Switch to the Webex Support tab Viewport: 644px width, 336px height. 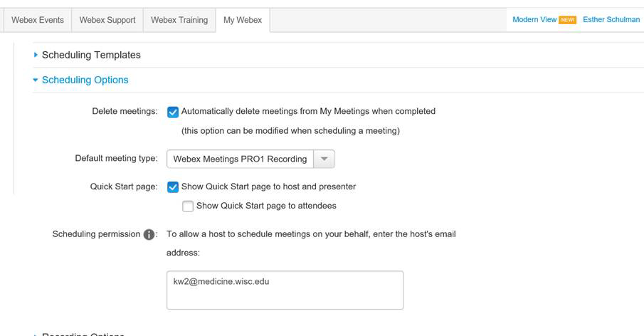point(107,20)
